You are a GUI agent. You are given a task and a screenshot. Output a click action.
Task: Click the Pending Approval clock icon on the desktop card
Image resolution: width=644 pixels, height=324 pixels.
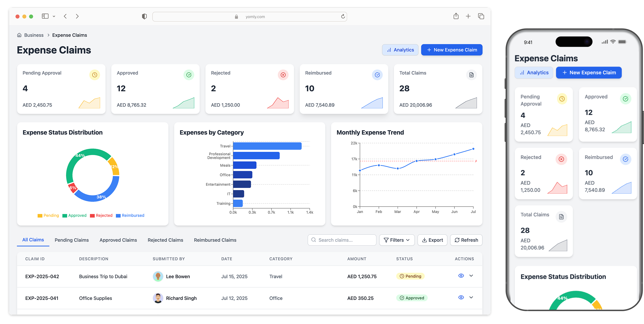(x=95, y=75)
